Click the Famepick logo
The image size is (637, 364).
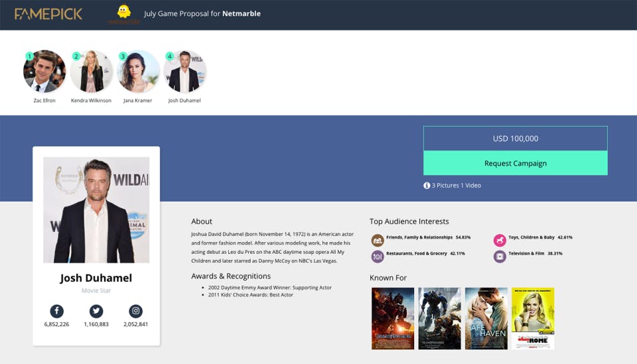coord(48,14)
